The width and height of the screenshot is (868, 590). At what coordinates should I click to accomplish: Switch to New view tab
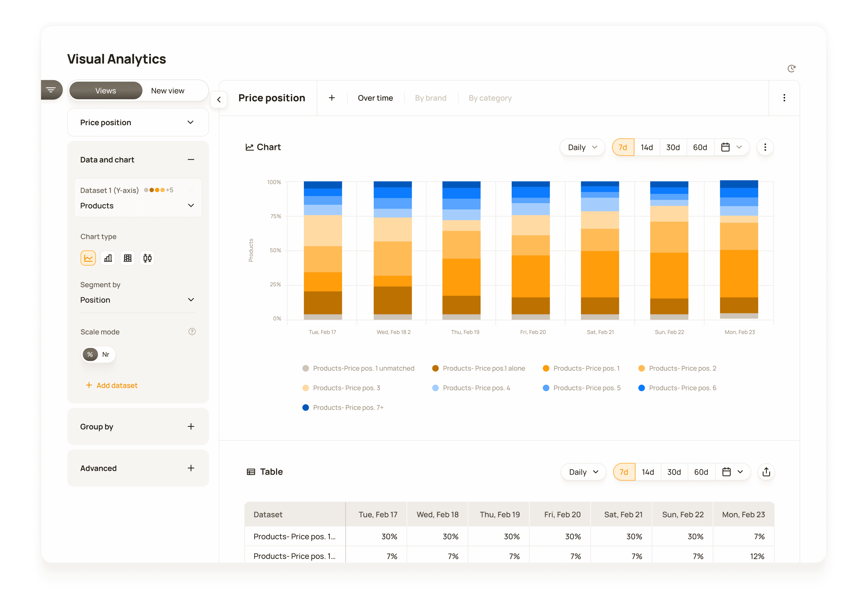pos(168,91)
